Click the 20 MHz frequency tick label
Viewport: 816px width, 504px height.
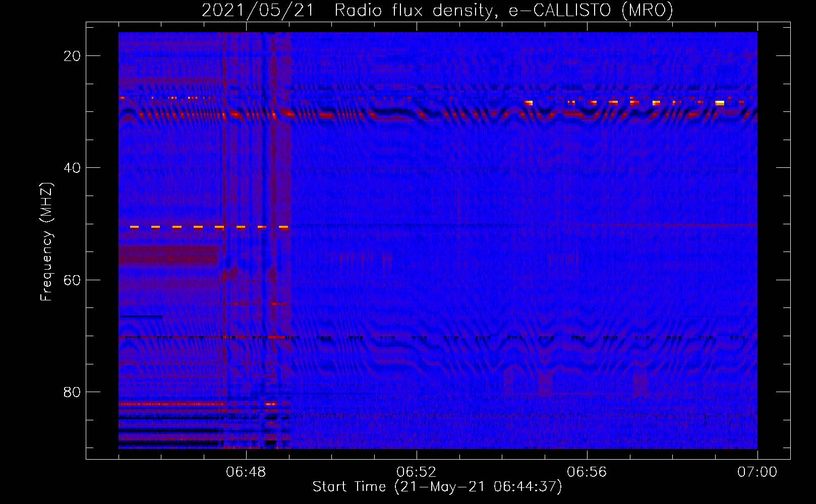(72, 56)
